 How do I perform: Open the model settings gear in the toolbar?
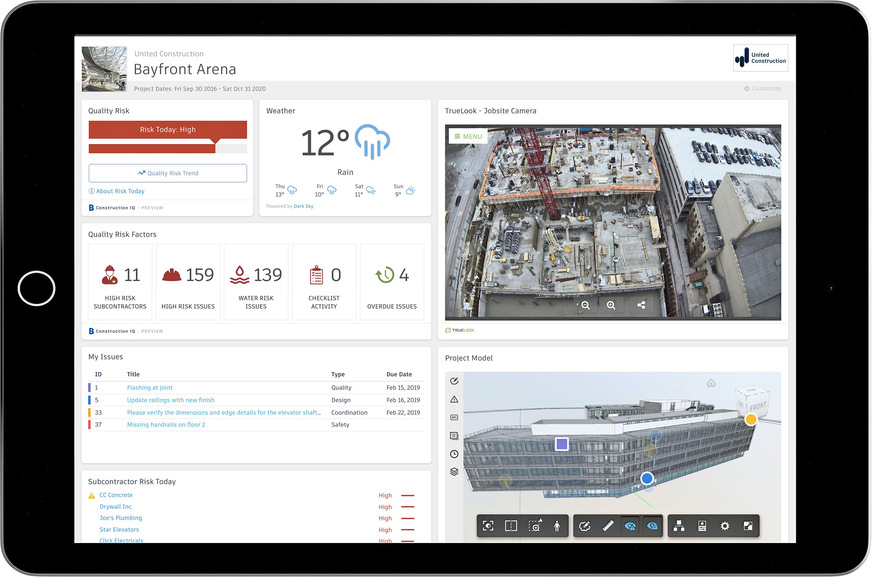tap(725, 526)
